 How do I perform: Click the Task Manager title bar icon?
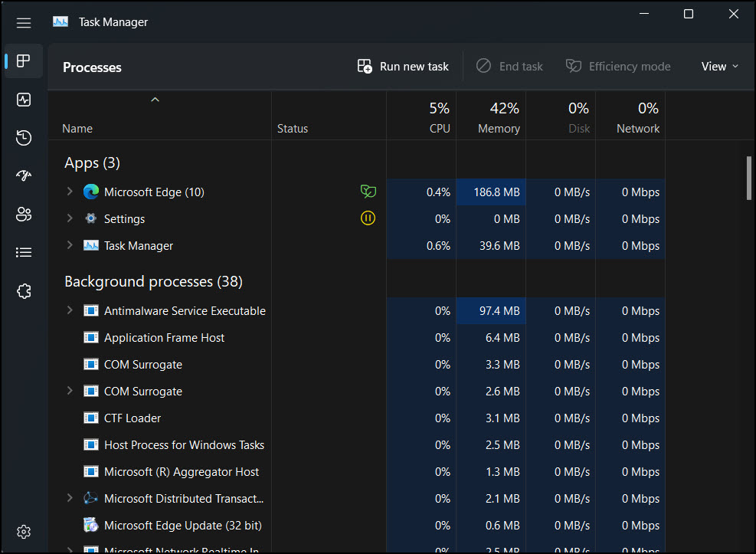tap(61, 21)
